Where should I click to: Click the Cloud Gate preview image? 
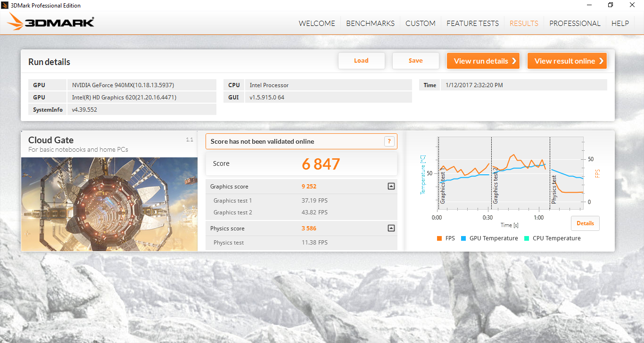point(109,204)
